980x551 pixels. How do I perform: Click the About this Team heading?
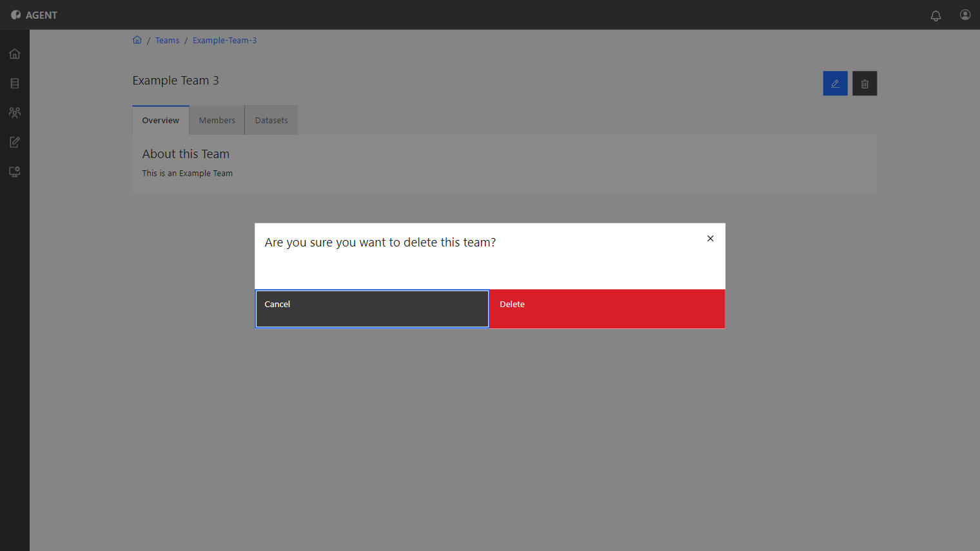186,154
